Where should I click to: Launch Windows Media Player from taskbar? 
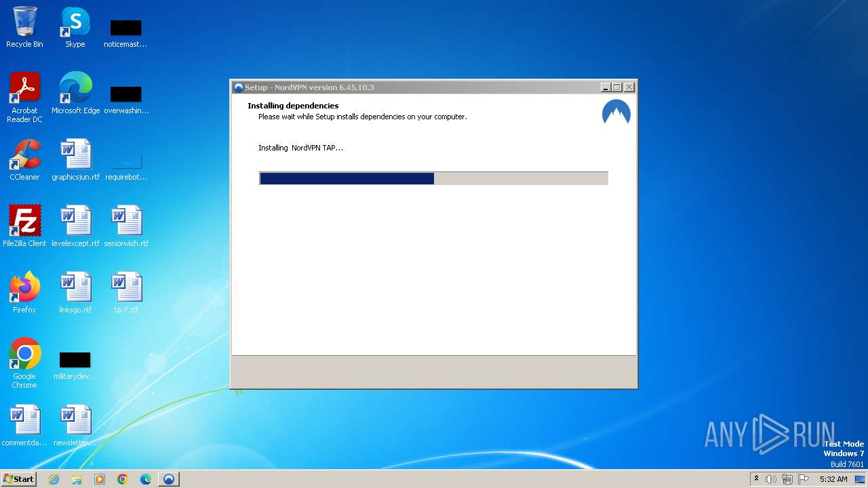tap(100, 479)
